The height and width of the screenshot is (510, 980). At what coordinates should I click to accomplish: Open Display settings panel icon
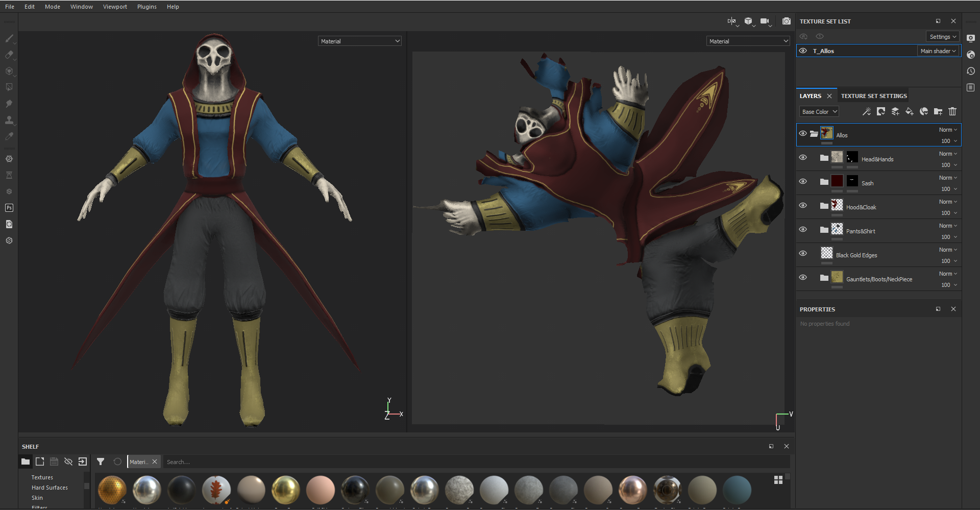click(x=971, y=38)
